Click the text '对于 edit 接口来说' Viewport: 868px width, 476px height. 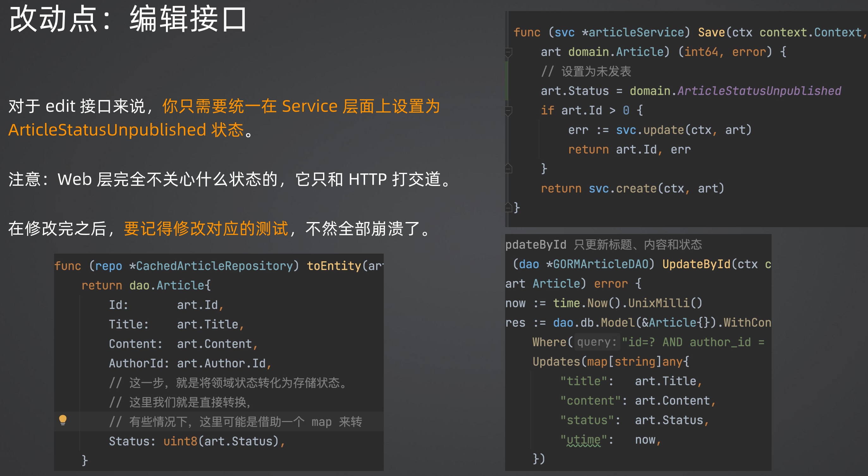76,107
